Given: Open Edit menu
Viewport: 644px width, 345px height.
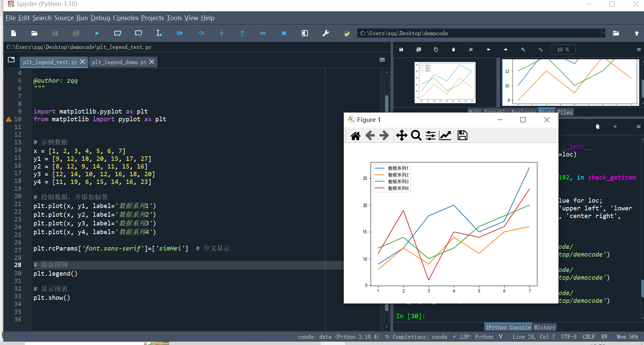Looking at the screenshot, I should (x=24, y=18).
